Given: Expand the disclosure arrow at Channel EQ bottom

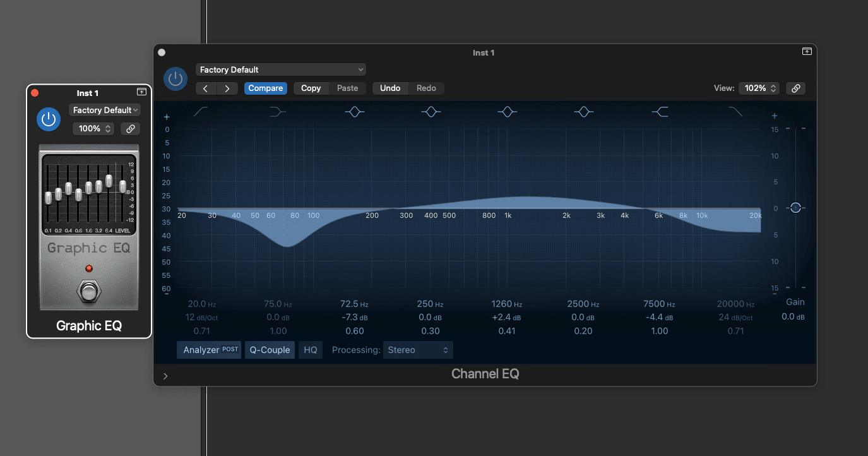Looking at the screenshot, I should pyautogui.click(x=165, y=376).
